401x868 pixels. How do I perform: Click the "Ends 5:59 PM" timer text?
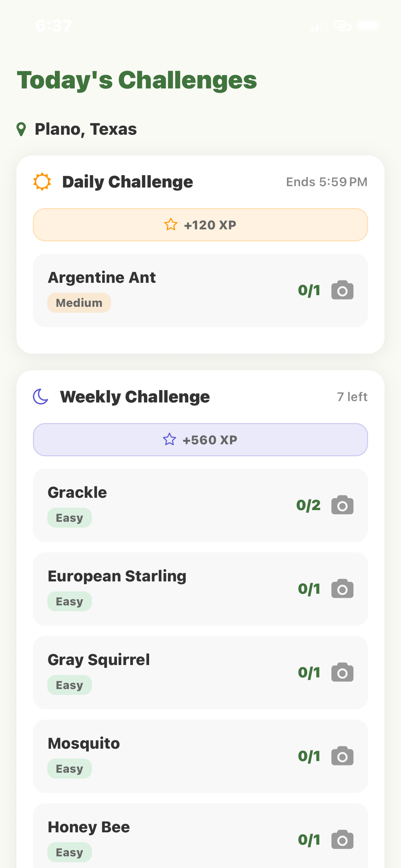coord(327,182)
